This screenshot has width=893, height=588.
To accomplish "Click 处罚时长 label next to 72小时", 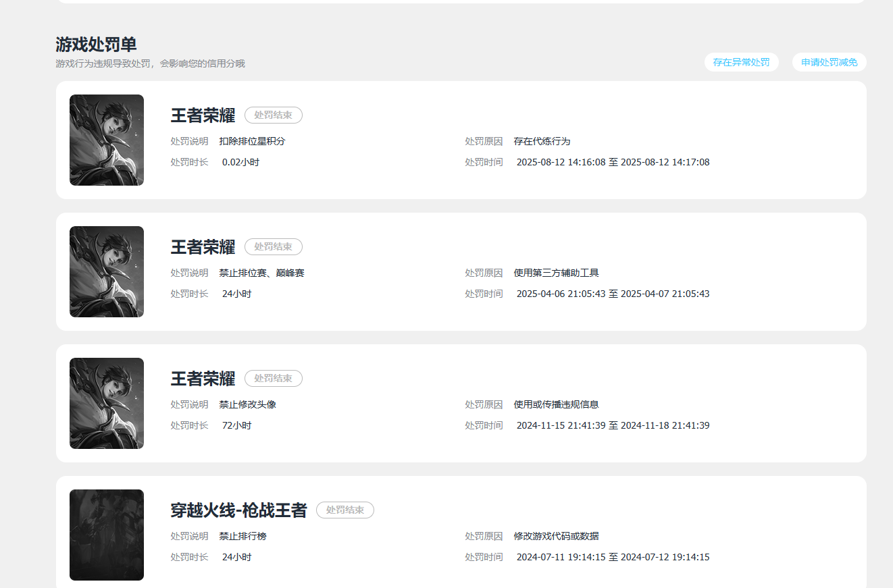I will 189,426.
